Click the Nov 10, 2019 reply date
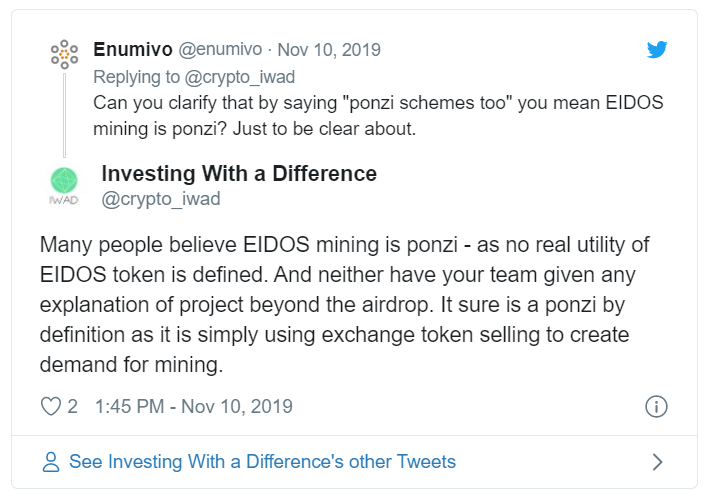Image resolution: width=710 pixels, height=502 pixels. (329, 50)
